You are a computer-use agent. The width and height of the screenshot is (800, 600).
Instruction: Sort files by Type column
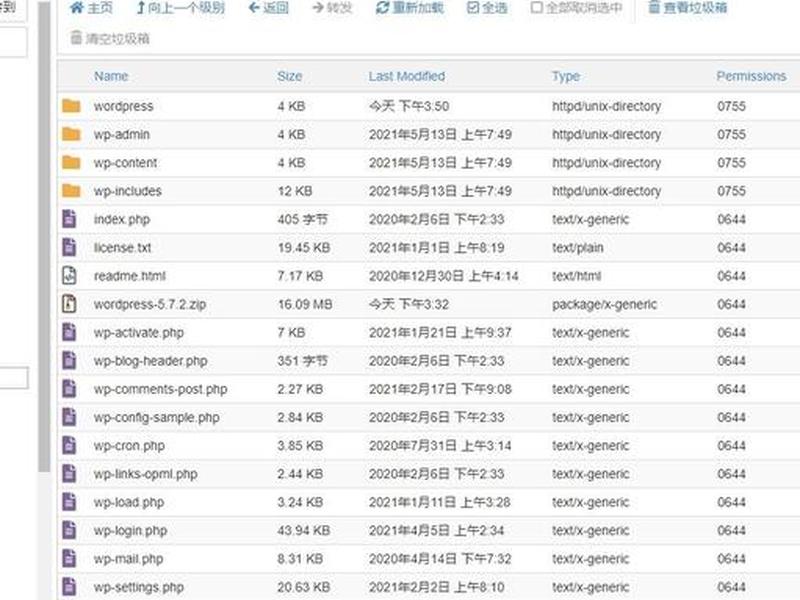[566, 77]
